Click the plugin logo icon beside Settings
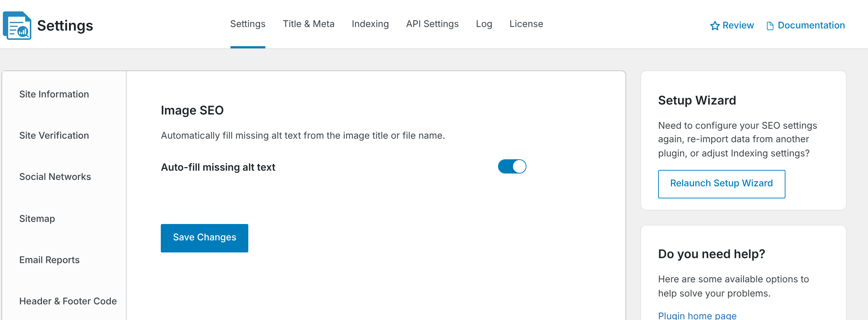 click(x=17, y=26)
